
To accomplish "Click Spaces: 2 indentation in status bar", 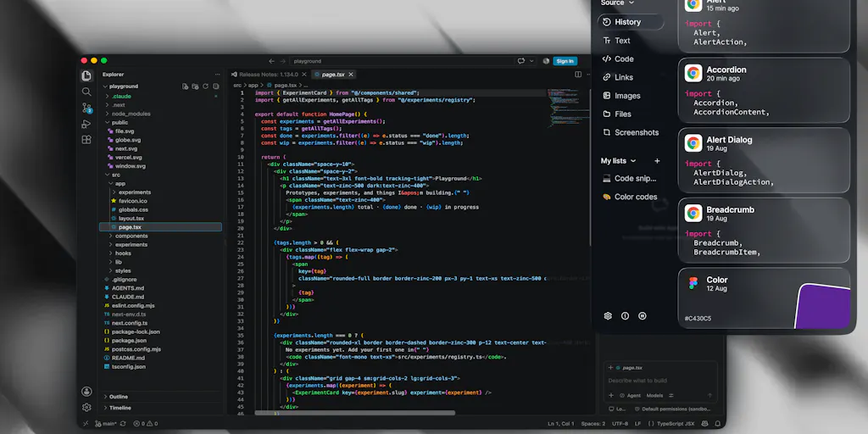I will (x=593, y=424).
